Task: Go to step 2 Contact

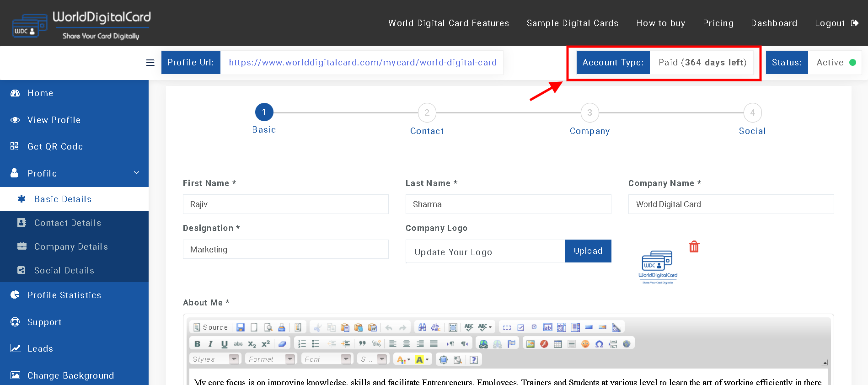Action: coord(427,112)
